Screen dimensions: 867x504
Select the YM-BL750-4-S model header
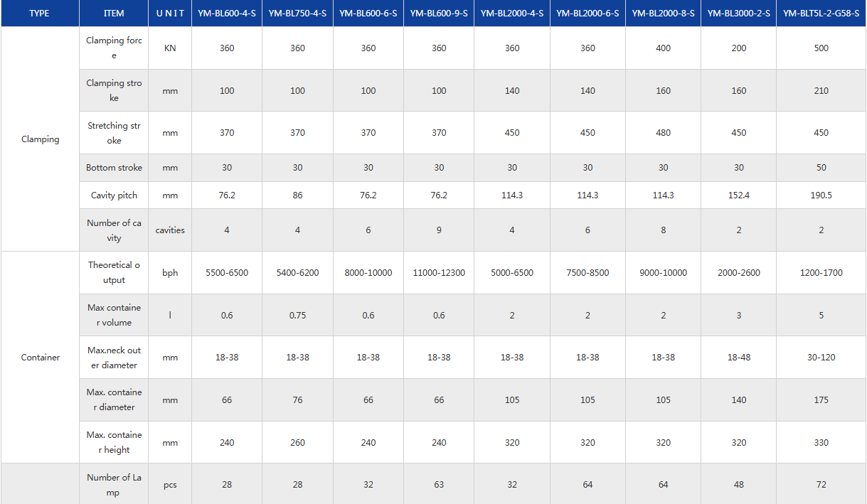click(x=297, y=14)
